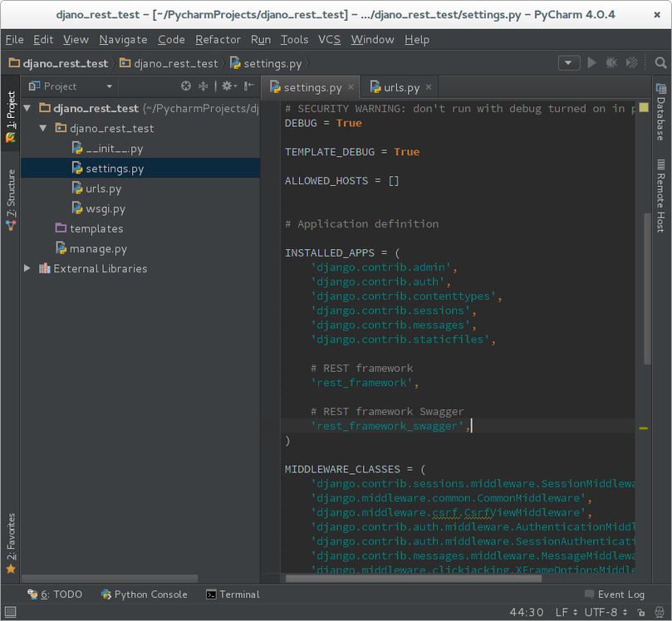
Task: Open the File menu
Action: pos(15,39)
